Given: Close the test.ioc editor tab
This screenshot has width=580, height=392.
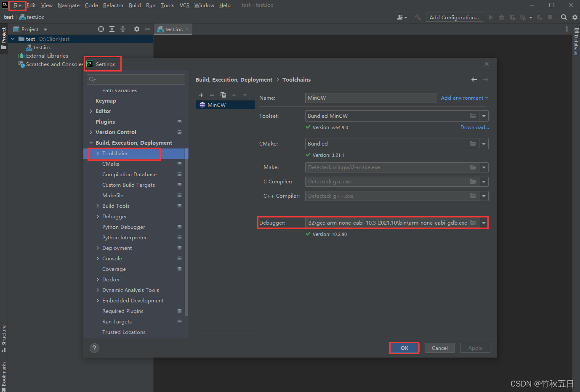Looking at the screenshot, I should click(x=187, y=29).
